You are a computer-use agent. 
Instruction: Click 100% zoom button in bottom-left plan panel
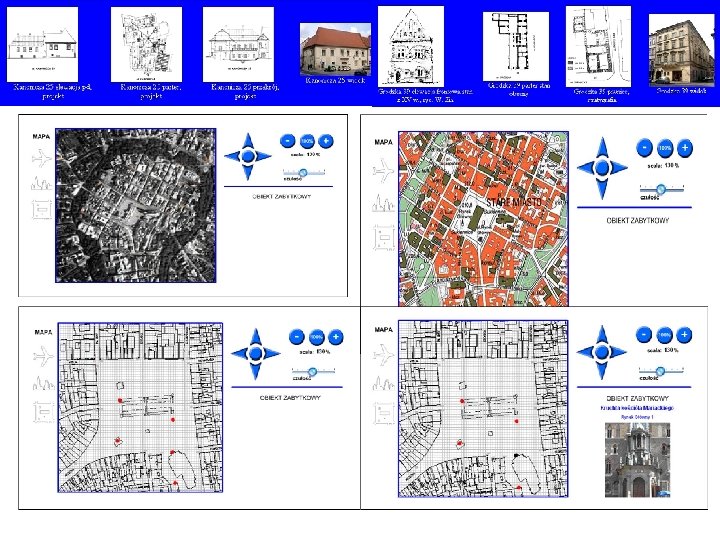316,337
